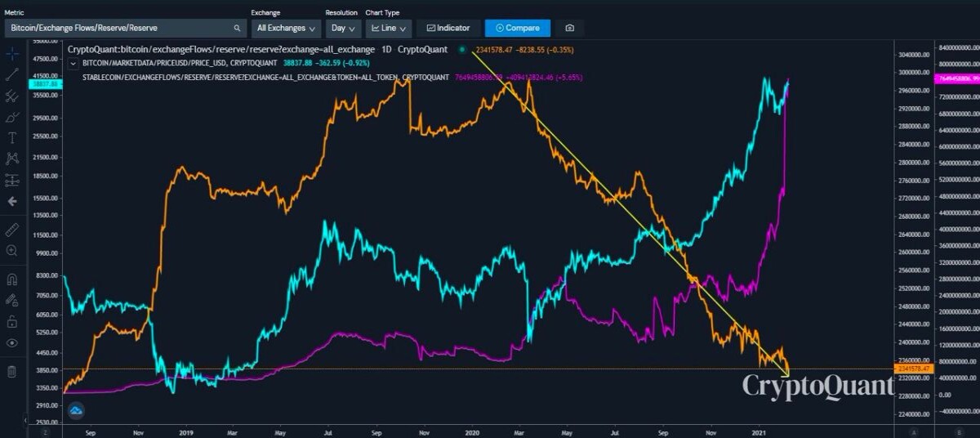Screen dimensions: 980x438
Task: Click the back arrow in left toolbar
Action: (x=12, y=201)
